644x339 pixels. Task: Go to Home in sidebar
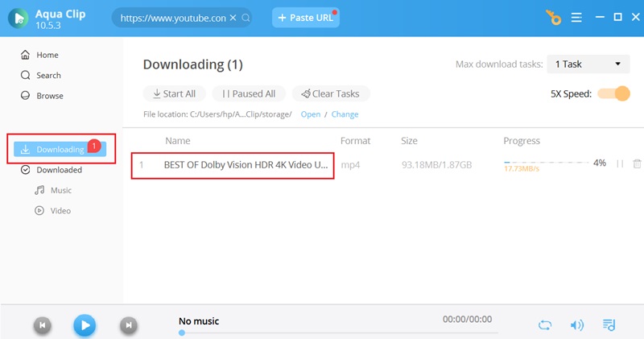pyautogui.click(x=39, y=55)
